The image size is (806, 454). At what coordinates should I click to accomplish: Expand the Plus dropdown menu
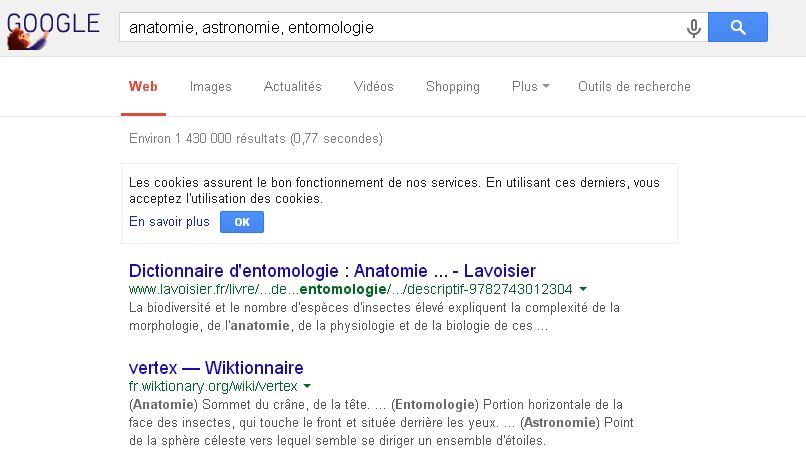click(x=530, y=87)
